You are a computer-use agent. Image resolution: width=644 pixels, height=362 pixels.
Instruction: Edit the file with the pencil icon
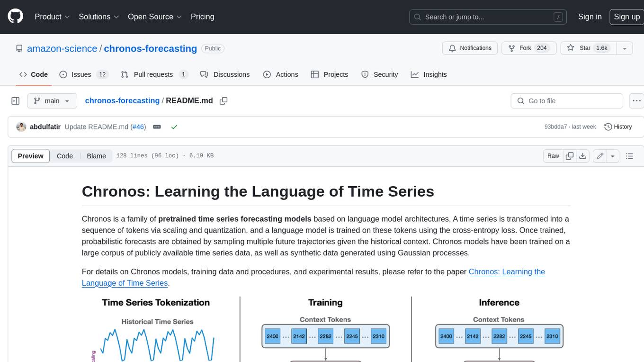600,156
